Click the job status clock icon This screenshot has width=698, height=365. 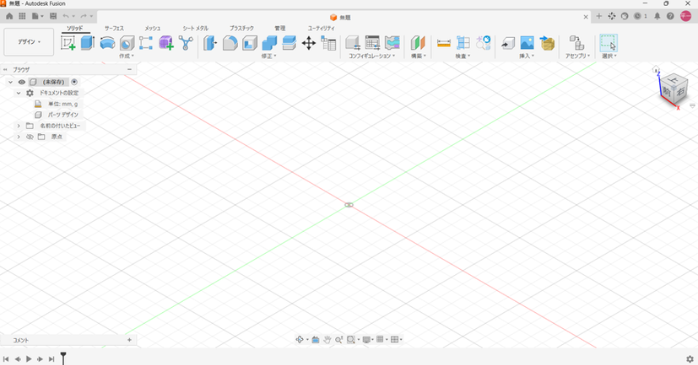click(637, 16)
